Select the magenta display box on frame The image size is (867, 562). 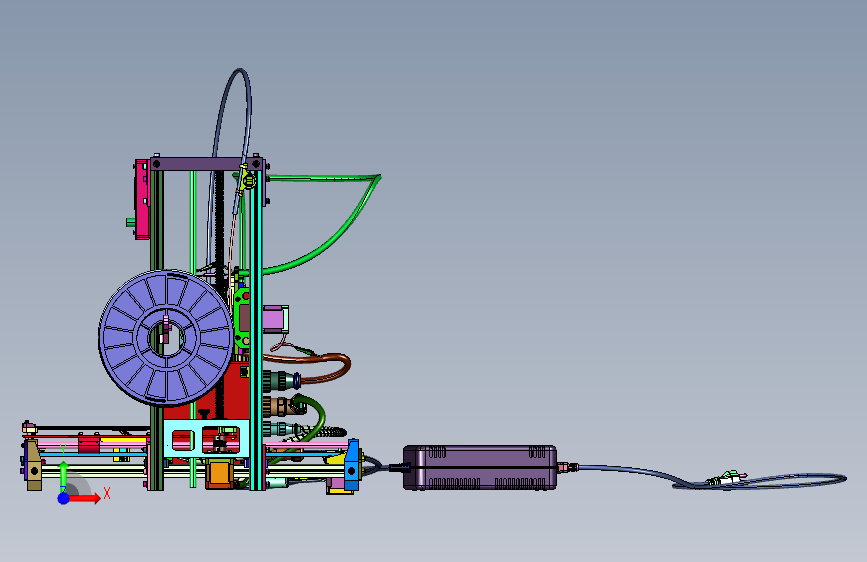[x=142, y=199]
